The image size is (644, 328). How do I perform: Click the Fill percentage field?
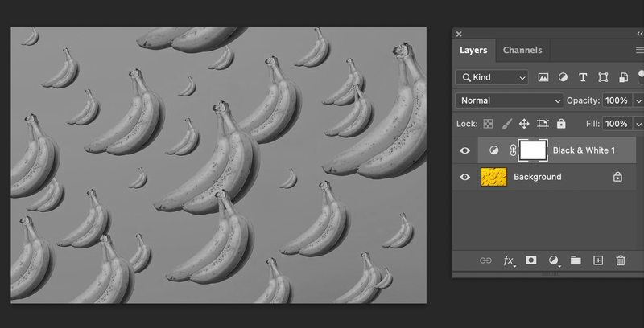tap(617, 124)
